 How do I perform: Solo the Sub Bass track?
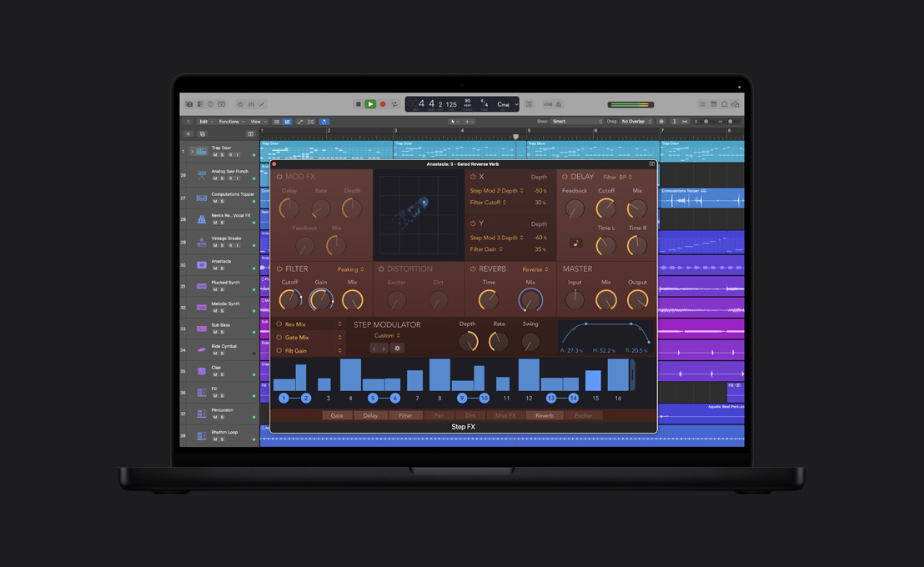(x=222, y=332)
